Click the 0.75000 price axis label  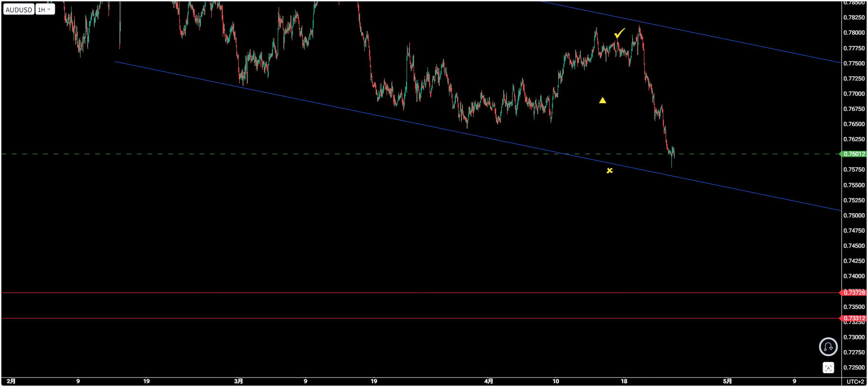point(854,216)
